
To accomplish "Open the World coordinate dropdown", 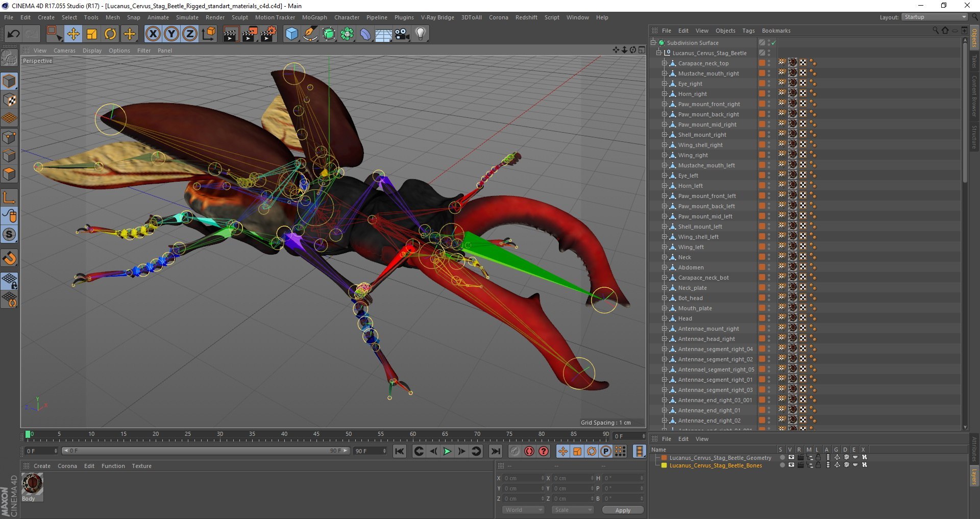I will point(523,510).
